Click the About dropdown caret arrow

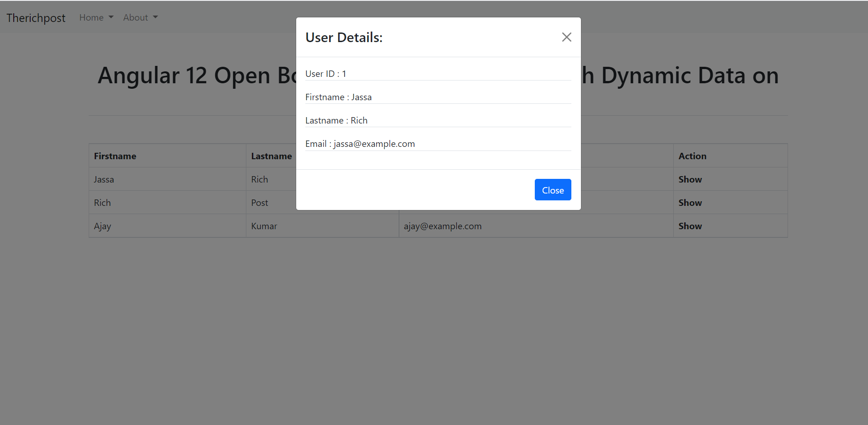[155, 17]
